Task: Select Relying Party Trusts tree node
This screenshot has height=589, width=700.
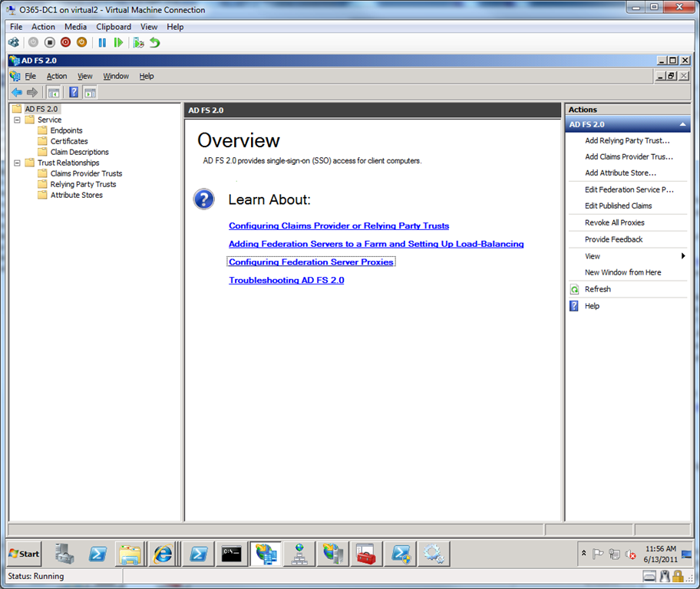Action: click(83, 184)
